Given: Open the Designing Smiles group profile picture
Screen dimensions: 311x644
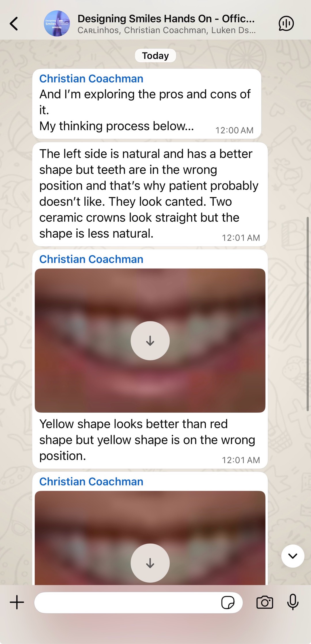Looking at the screenshot, I should [x=57, y=24].
